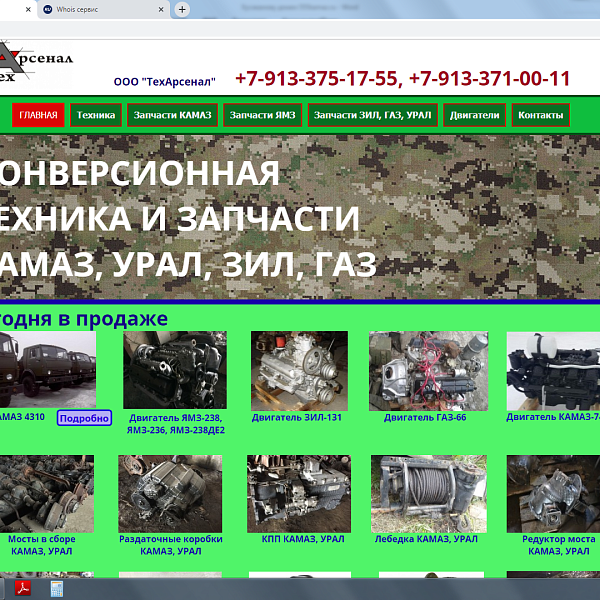Open the КАМАЗ-740 engine photo
This screenshot has height=600, width=600.
(553, 371)
